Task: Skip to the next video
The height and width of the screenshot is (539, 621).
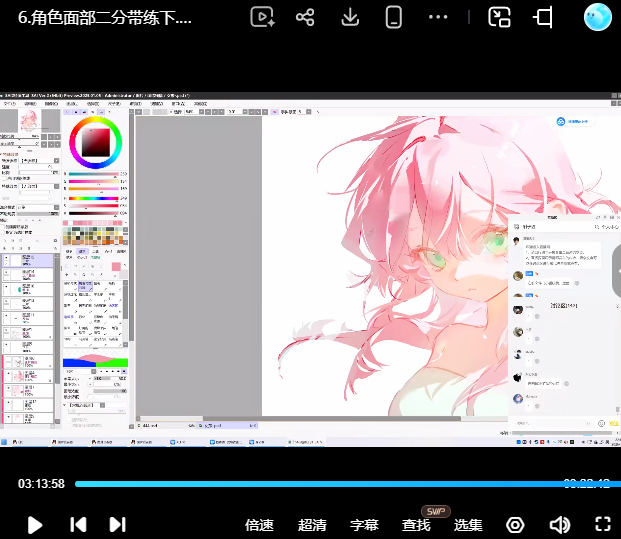Action: pos(118,524)
